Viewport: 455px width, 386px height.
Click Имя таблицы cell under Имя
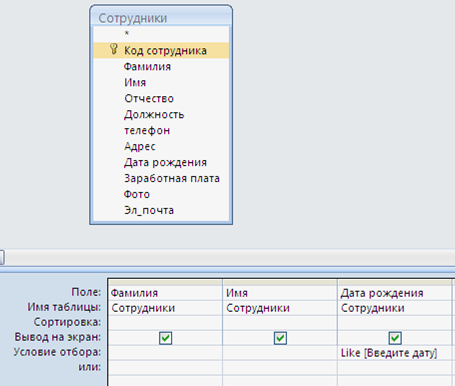(x=280, y=308)
